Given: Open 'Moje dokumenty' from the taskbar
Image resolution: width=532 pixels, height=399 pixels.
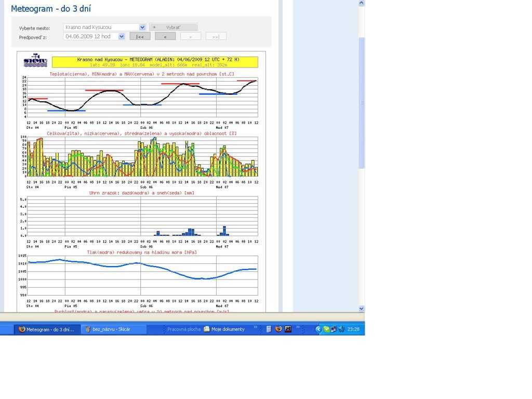Looking at the screenshot, I should click(224, 329).
